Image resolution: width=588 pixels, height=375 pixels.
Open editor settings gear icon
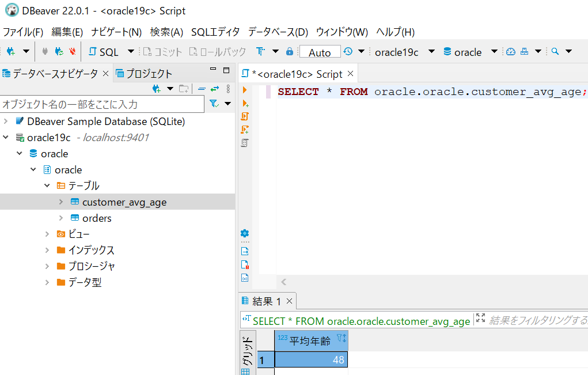[x=245, y=233]
